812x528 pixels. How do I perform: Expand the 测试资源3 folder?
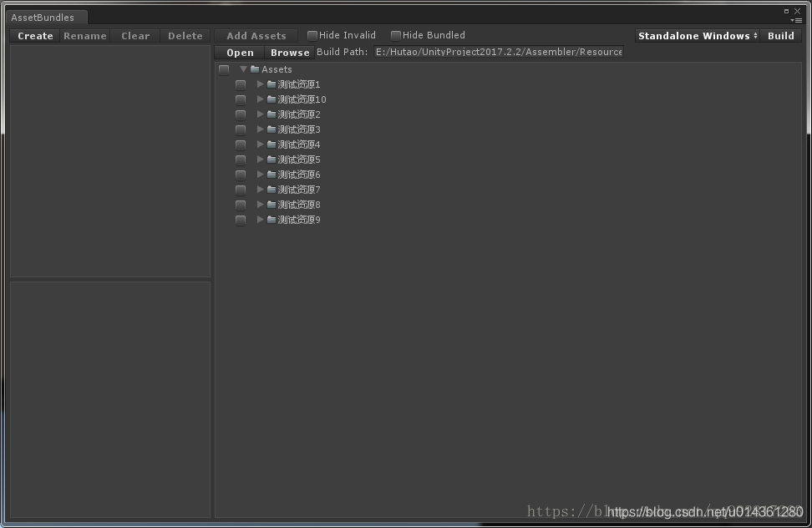pyautogui.click(x=261, y=129)
